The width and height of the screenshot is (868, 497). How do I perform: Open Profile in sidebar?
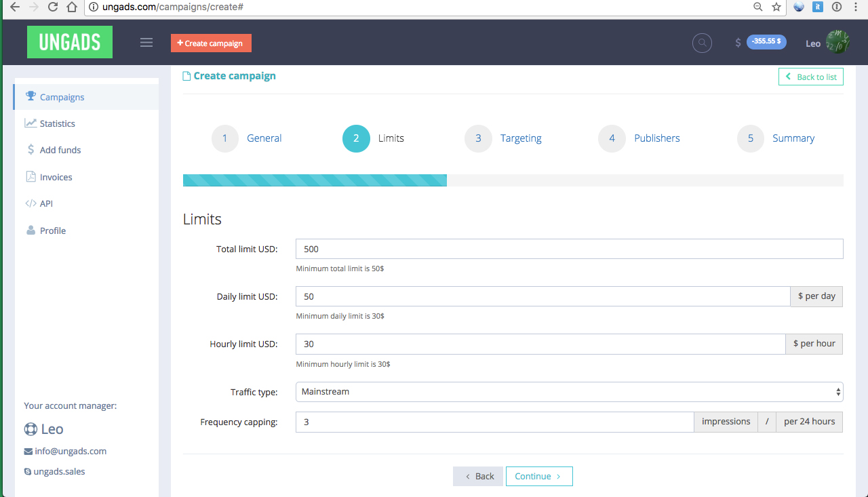coord(86,231)
